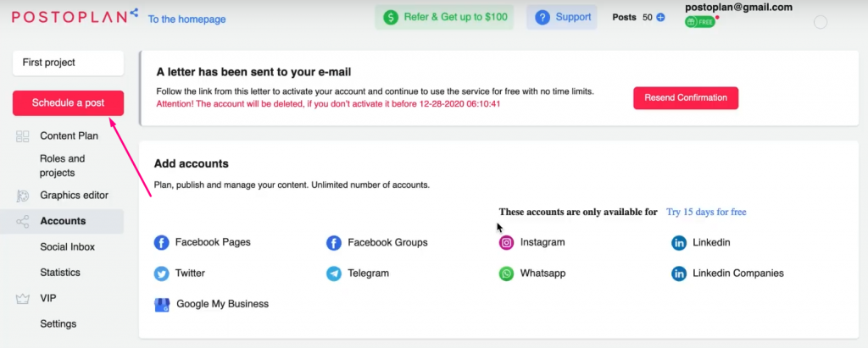Open the Social Inbox menu item

(x=68, y=246)
